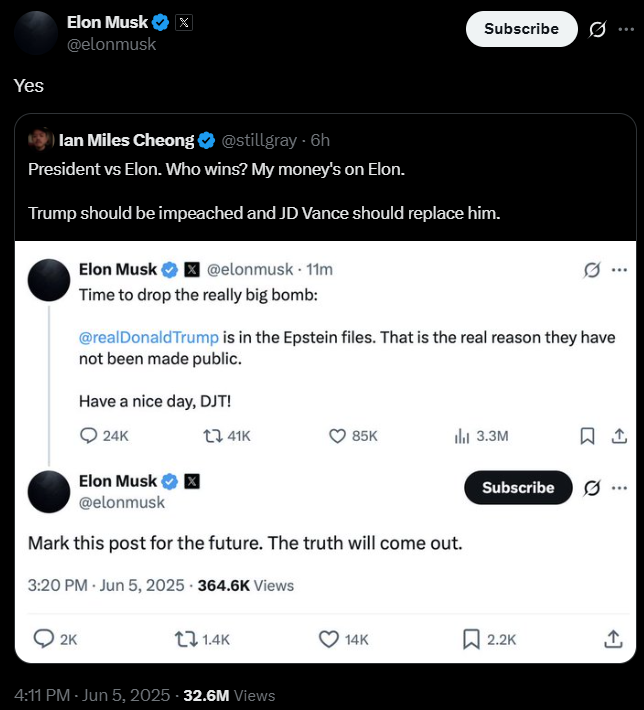The height and width of the screenshot is (710, 644).
Task: Open ellipsis menu next to black Subscribe button
Action: (x=619, y=488)
